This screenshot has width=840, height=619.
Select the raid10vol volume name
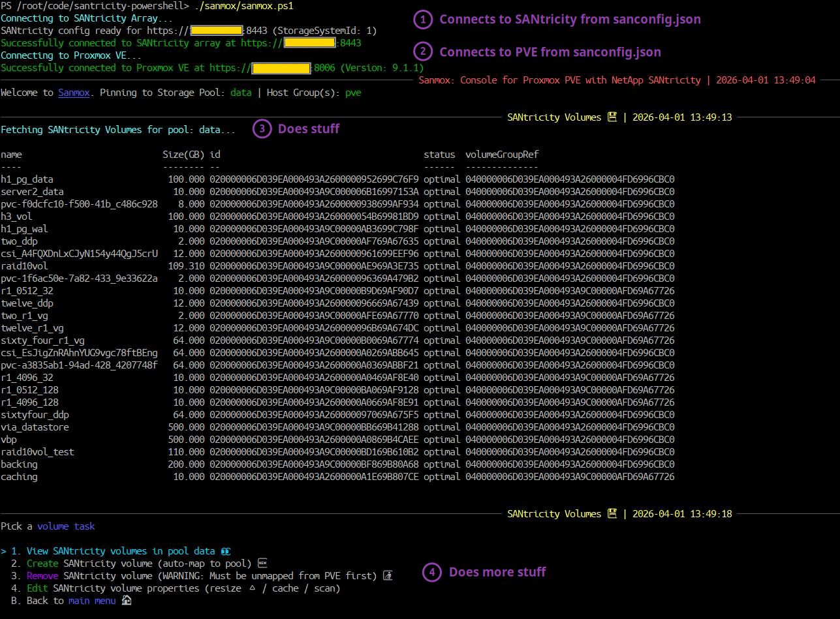pyautogui.click(x=24, y=266)
